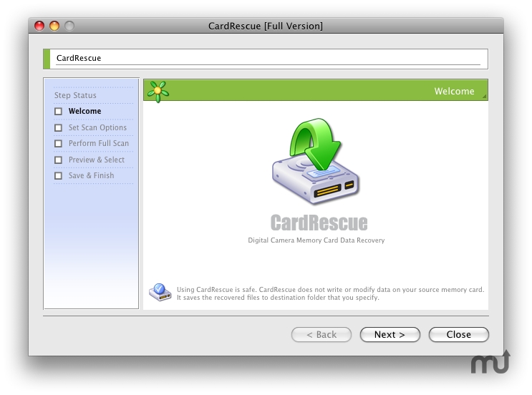Screen dimensions: 532x395
Task: Expand the corner triangle on the Welcome bar
Action: point(484,96)
